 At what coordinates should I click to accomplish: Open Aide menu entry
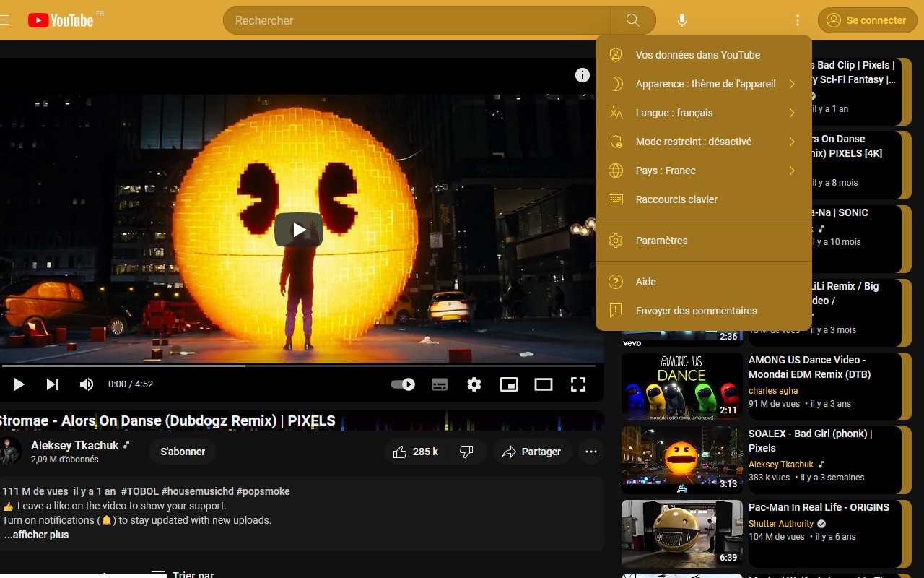tap(704, 282)
